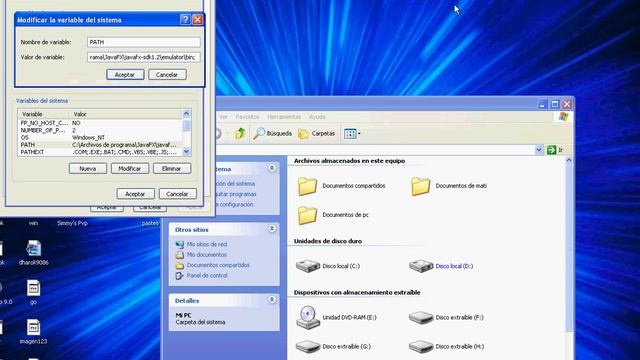Collapse the Otros sitios panel
The image size is (640, 360).
point(272,229)
